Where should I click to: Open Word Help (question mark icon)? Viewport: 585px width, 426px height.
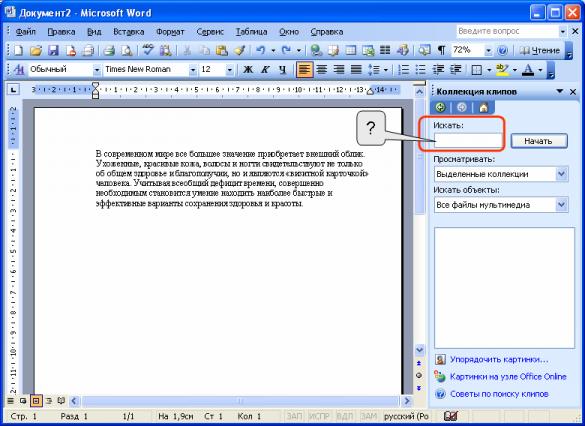pyautogui.click(x=503, y=50)
